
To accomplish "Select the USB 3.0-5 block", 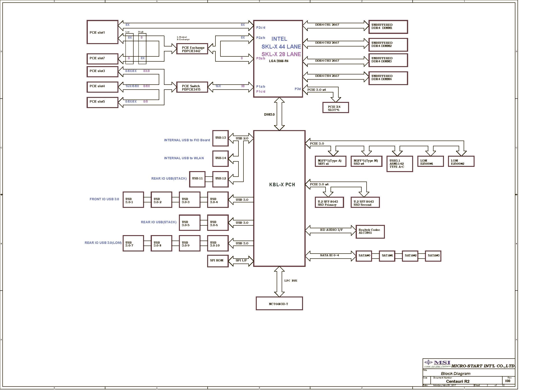I will point(190,223).
